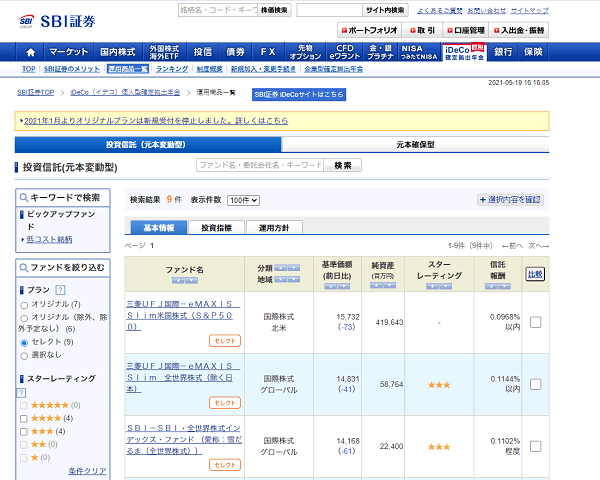This screenshot has height=480, width=600.
Task: Tick compare box for eMAXIS Slim全世界株式
Action: pos(536,384)
